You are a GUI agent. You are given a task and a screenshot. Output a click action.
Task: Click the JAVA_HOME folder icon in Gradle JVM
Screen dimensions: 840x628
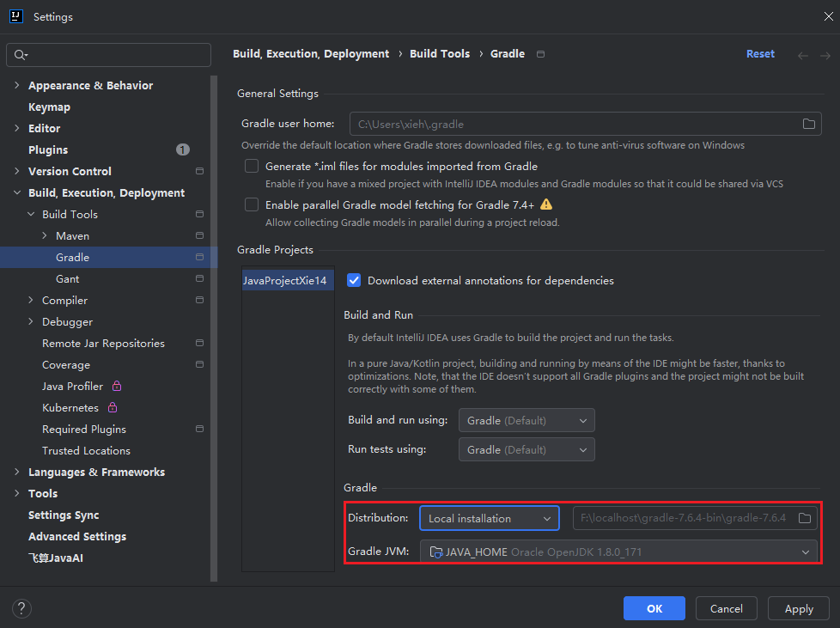tap(436, 552)
